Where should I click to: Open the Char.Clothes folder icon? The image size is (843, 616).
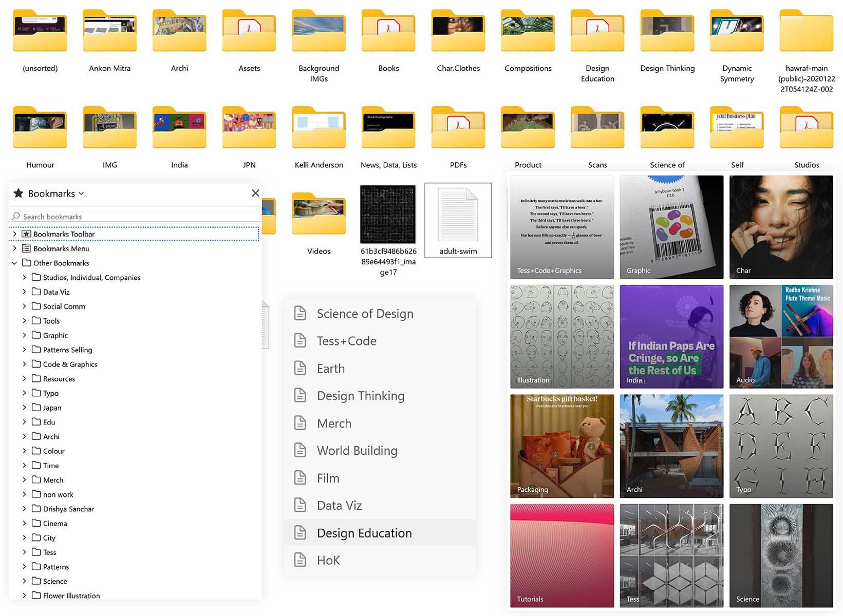pyautogui.click(x=458, y=32)
